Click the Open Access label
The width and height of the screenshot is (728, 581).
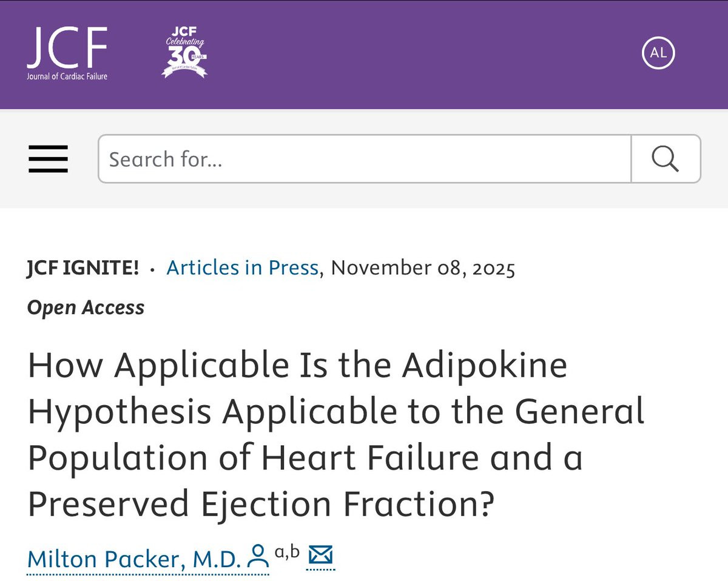86,307
